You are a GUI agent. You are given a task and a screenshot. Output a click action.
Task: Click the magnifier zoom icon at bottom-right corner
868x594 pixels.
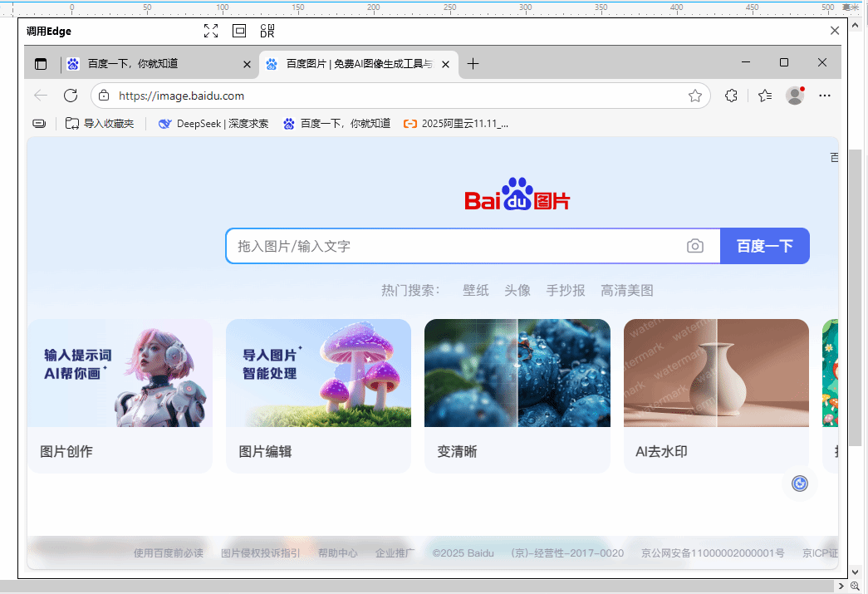point(855,586)
